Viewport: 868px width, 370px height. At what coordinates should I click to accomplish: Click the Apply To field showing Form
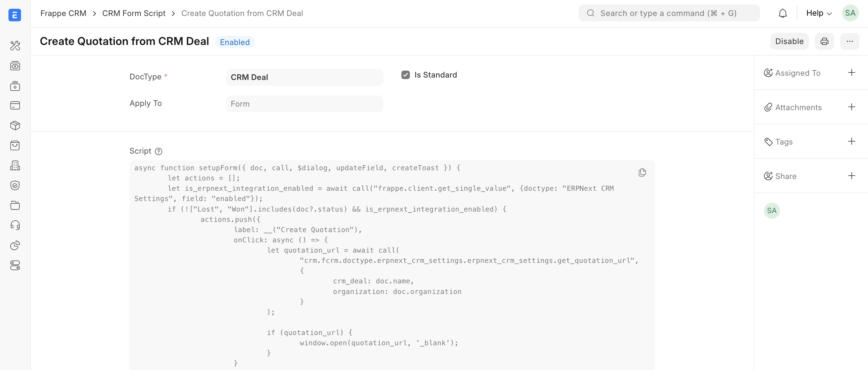click(304, 104)
